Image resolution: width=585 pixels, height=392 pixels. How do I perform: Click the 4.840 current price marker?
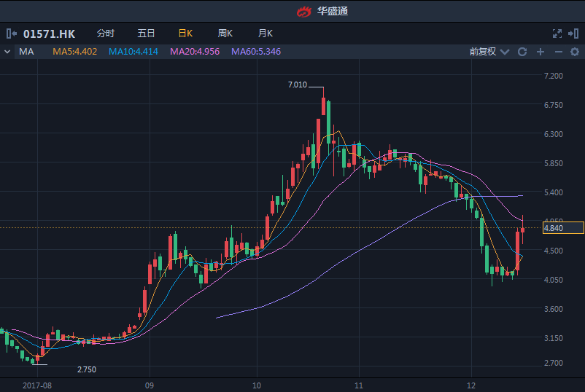(x=562, y=228)
